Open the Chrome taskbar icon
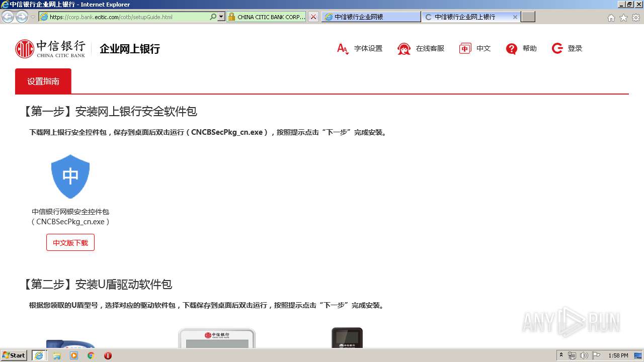This screenshot has width=644, height=362. point(91,355)
